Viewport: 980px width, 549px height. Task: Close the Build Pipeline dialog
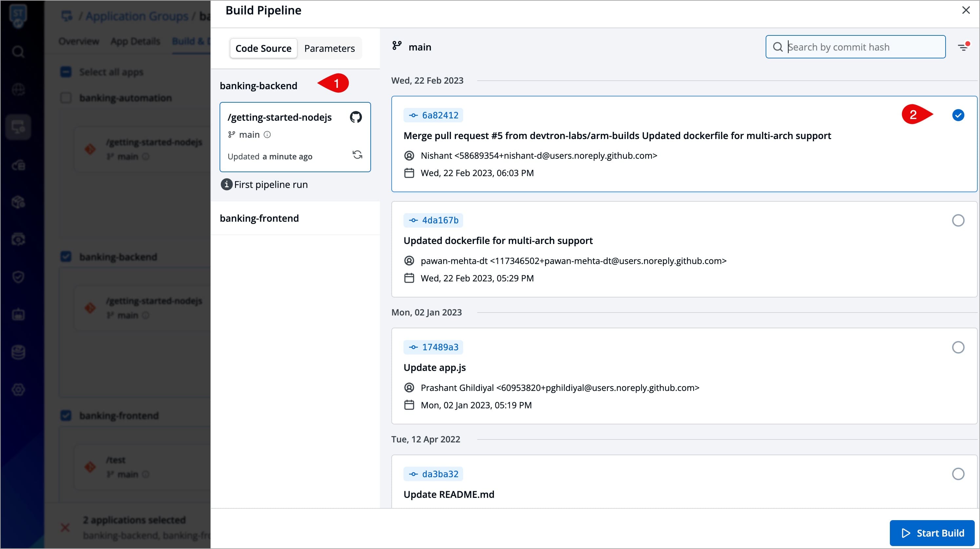tap(966, 10)
